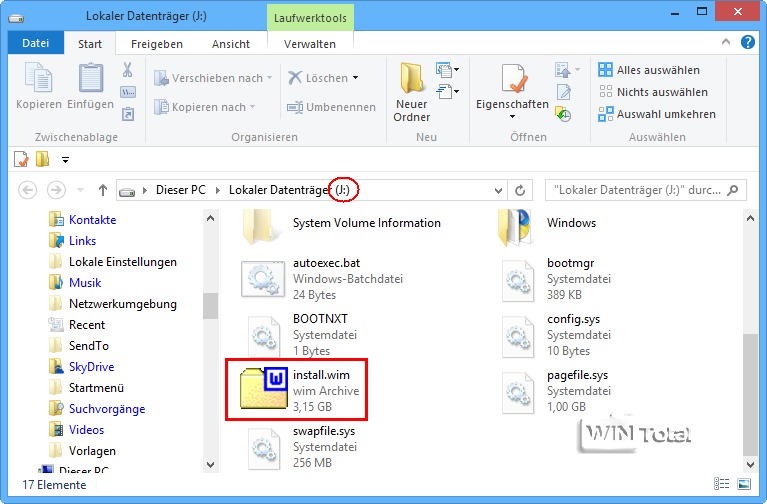Viewport: 767px width, 504px height.
Task: Select the swapfile.sys file
Action: pyautogui.click(x=303, y=447)
